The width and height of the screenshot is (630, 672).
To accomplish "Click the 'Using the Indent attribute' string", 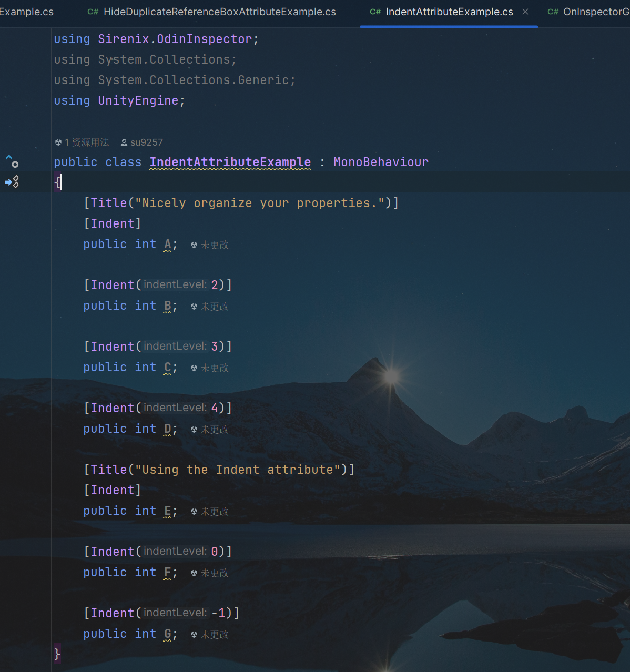I will pyautogui.click(x=238, y=470).
